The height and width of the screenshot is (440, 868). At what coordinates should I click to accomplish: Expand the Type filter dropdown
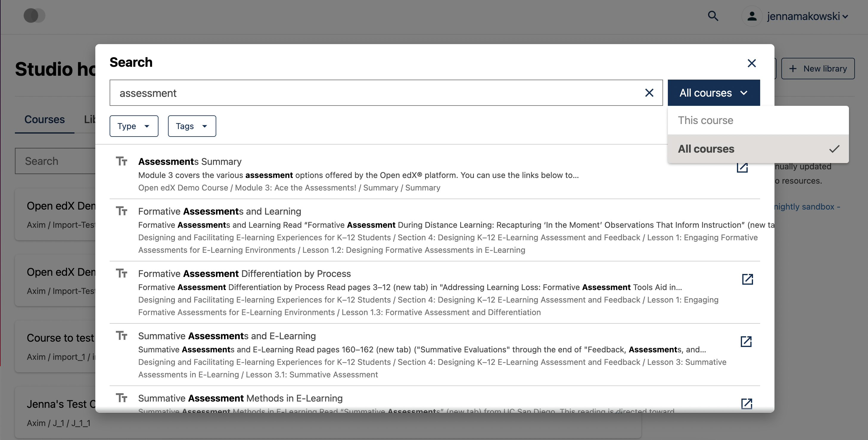coord(134,126)
